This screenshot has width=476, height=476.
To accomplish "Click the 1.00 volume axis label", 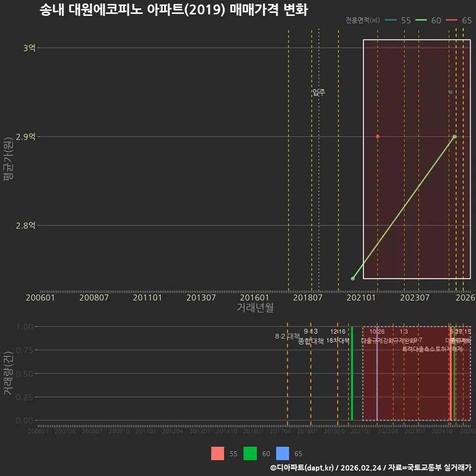I will tap(25, 327).
